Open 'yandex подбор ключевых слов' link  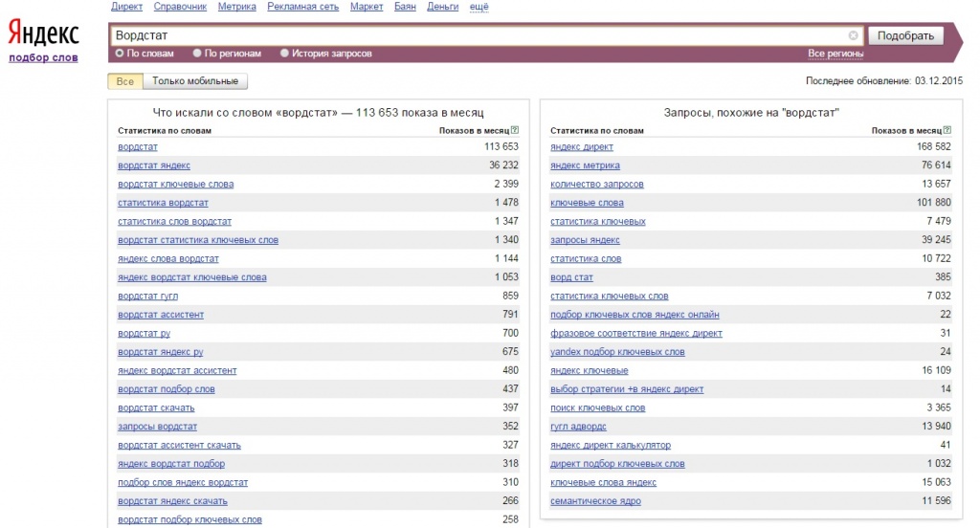coord(617,352)
